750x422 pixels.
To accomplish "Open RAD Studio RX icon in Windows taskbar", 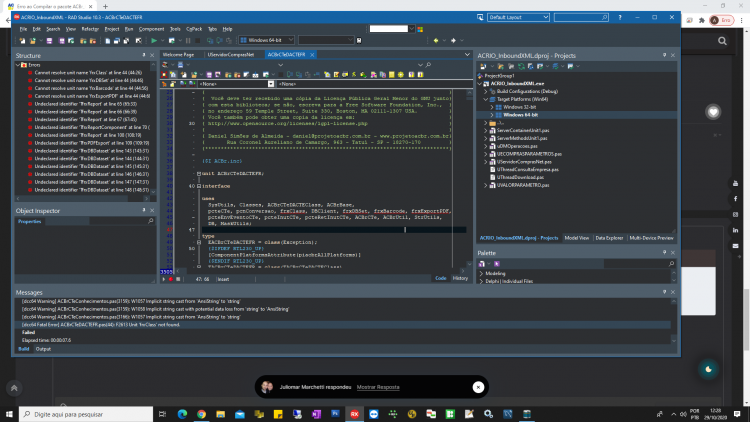I will (x=354, y=414).
